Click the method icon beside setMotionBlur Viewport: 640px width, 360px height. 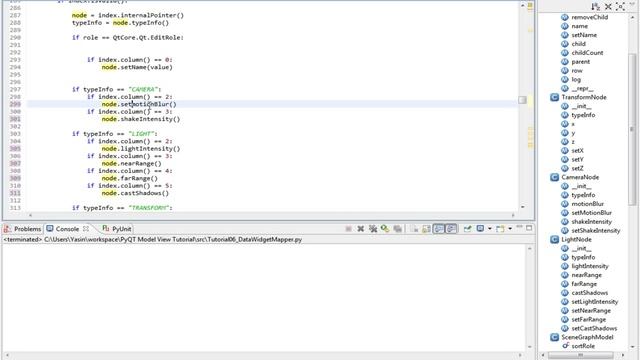coord(565,213)
